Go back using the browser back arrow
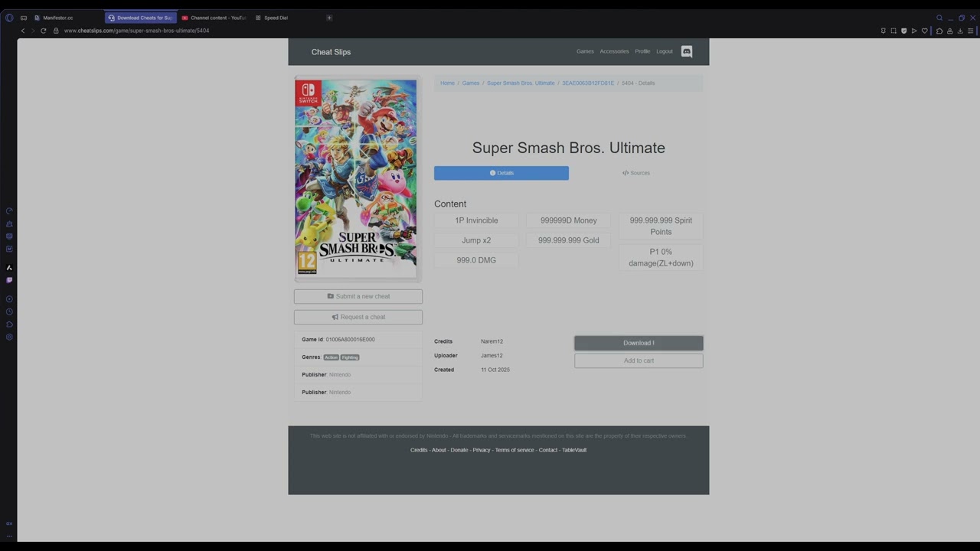Image resolution: width=980 pixels, height=551 pixels. coord(23,31)
